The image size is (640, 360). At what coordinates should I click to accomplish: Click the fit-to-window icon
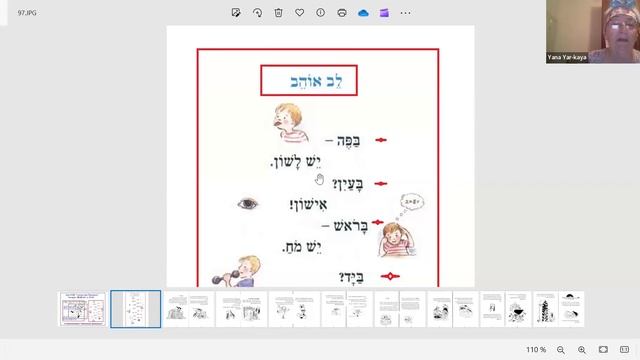pos(603,349)
